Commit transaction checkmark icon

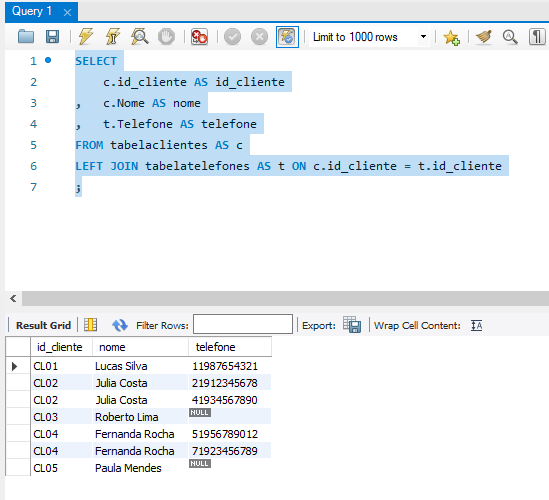click(x=232, y=36)
